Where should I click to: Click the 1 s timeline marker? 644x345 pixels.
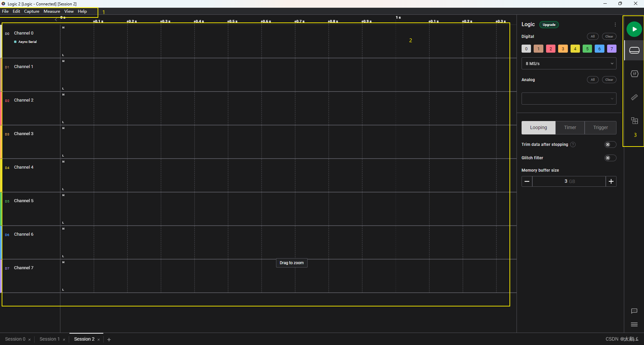click(x=398, y=17)
